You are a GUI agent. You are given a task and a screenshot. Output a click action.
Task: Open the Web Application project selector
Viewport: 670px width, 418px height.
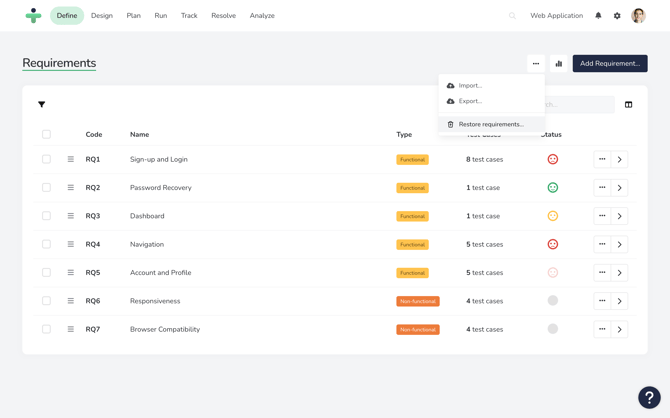coord(556,16)
